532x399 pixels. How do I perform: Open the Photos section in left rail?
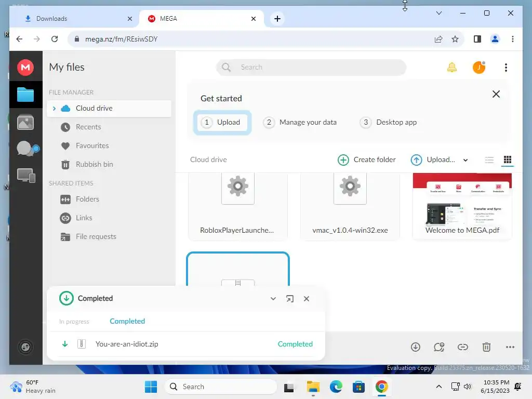coord(25,122)
